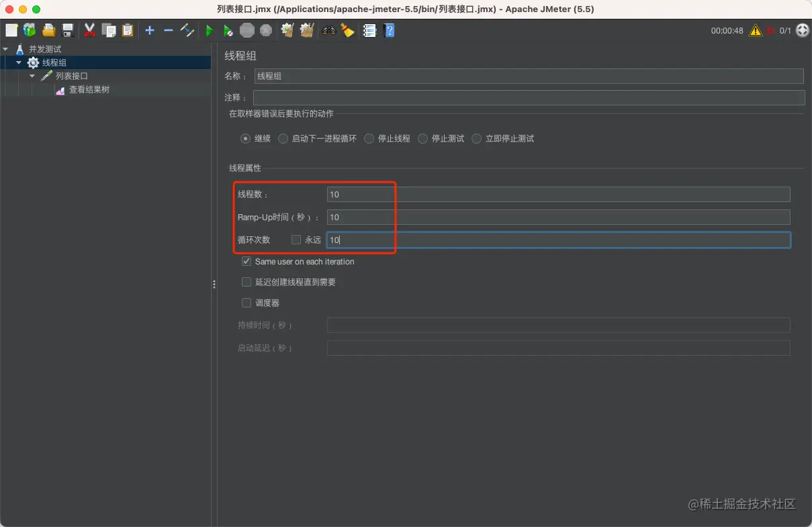
Task: Open the Function Helper dialog icon
Action: click(369, 30)
